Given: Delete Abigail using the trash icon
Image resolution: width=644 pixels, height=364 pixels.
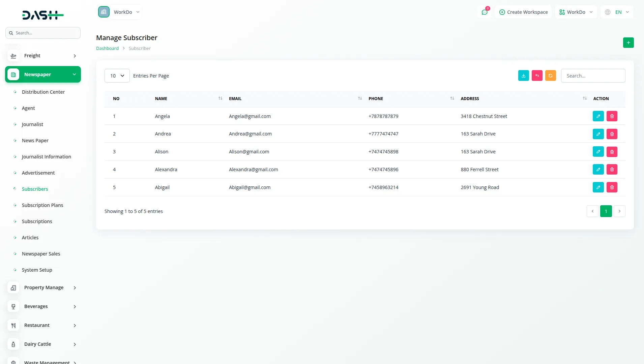Looking at the screenshot, I should point(612,187).
